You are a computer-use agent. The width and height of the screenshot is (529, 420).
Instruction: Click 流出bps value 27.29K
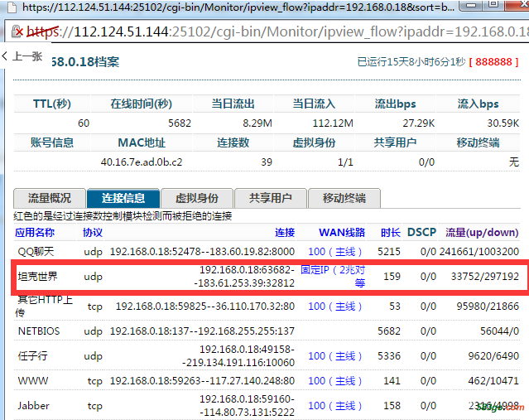(x=419, y=123)
